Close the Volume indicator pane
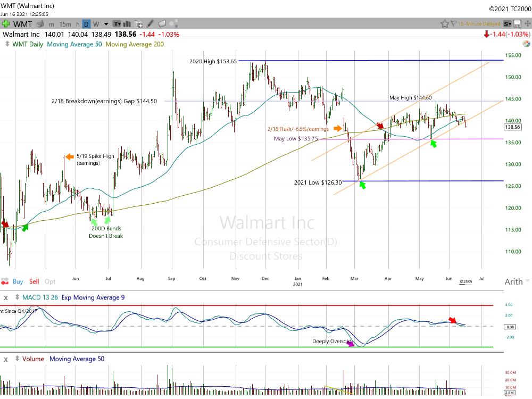The height and width of the screenshot is (399, 532). (x=6, y=359)
